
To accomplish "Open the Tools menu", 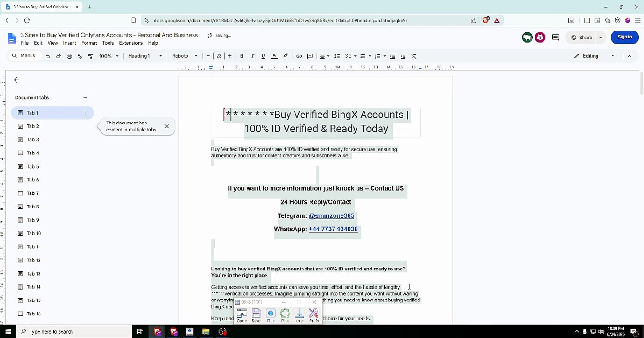I will click(x=108, y=43).
